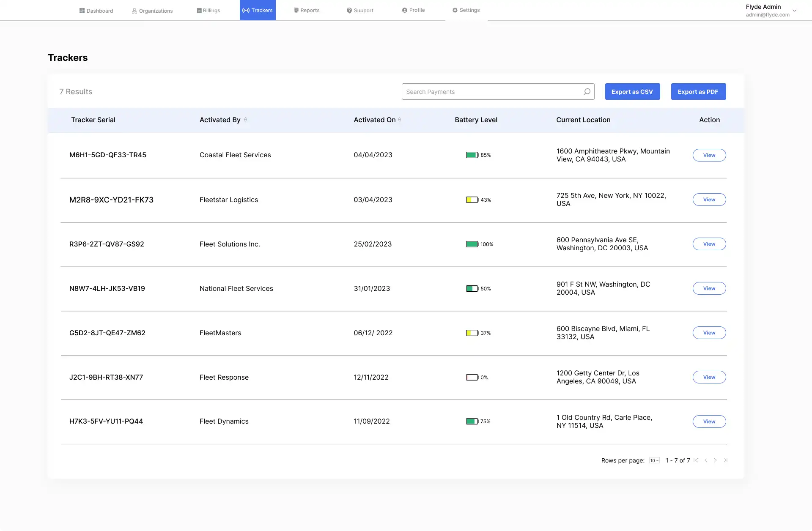
Task: Click the next page chevron
Action: click(715, 460)
